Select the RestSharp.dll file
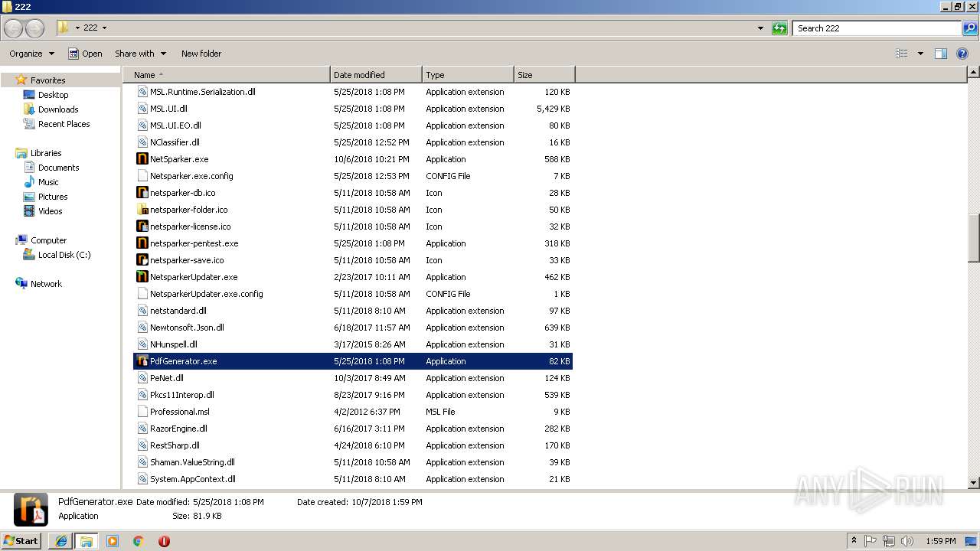 pyautogui.click(x=353, y=445)
